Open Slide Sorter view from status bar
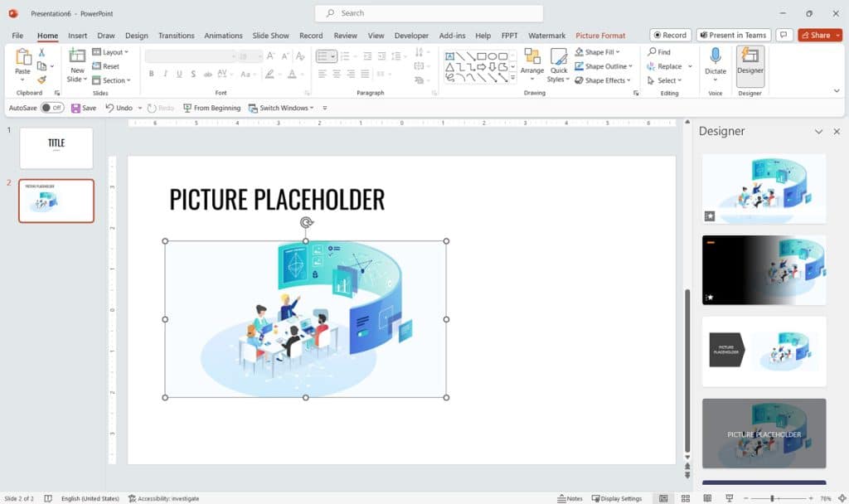The height and width of the screenshot is (504, 849). click(684, 498)
